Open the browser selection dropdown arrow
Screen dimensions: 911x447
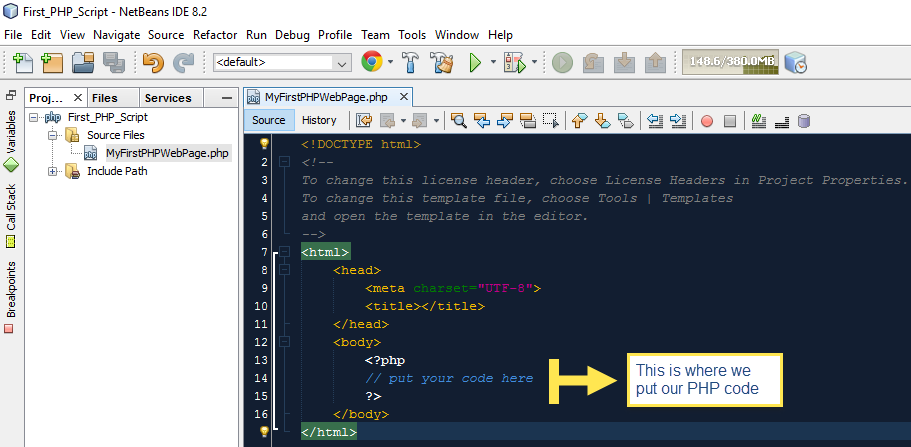(390, 62)
